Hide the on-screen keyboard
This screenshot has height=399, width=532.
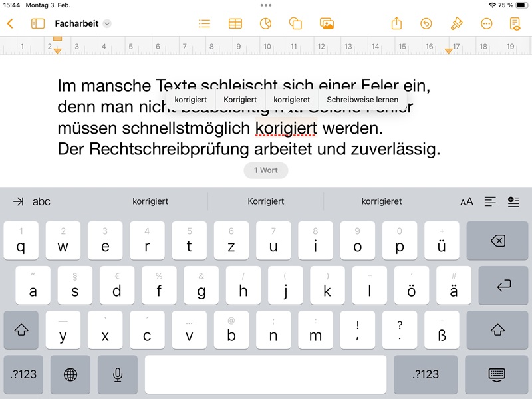coord(497,374)
